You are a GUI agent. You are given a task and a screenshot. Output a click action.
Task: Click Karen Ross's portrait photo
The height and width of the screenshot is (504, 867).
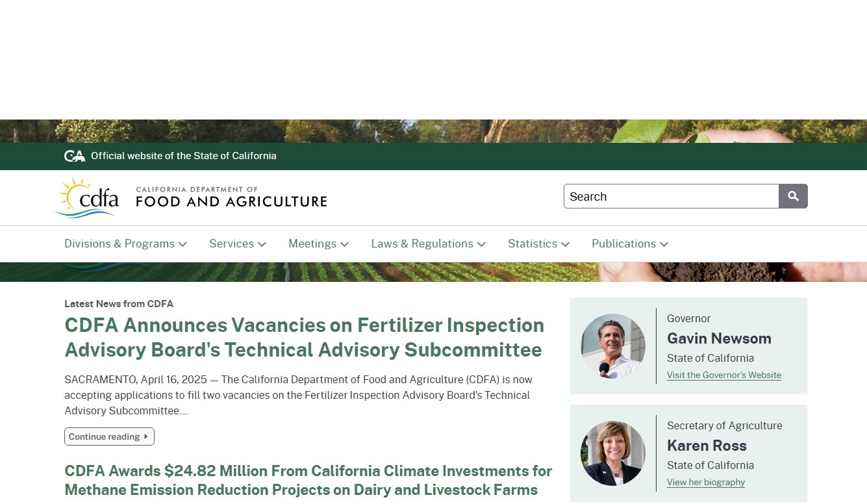(613, 453)
